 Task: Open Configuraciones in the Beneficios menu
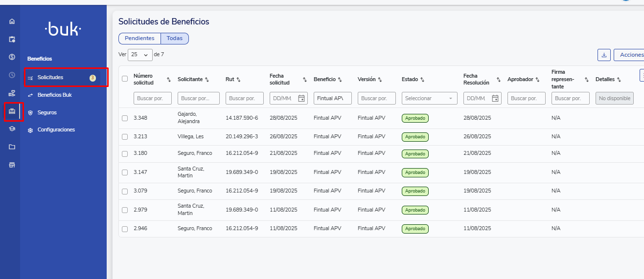pos(56,130)
